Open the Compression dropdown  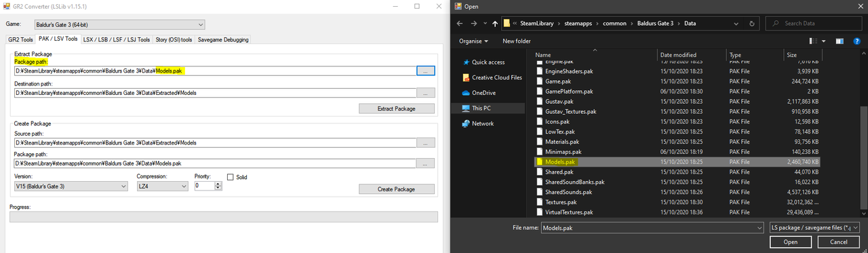tap(163, 186)
